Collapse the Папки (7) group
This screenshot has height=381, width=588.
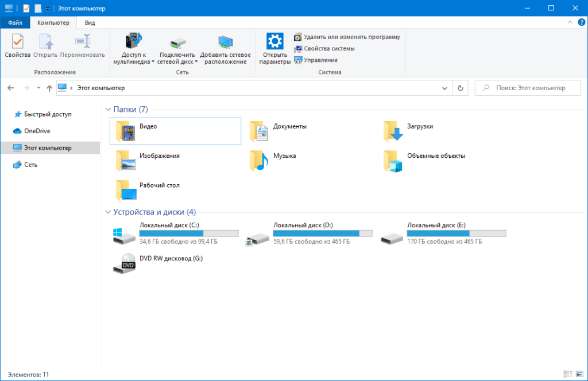(x=108, y=110)
